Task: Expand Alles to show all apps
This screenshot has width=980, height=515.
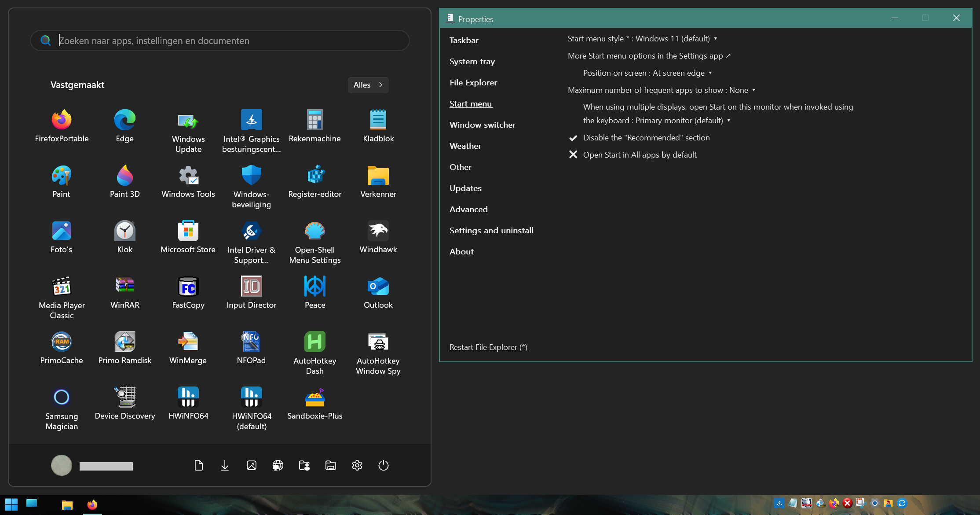Action: [x=368, y=85]
